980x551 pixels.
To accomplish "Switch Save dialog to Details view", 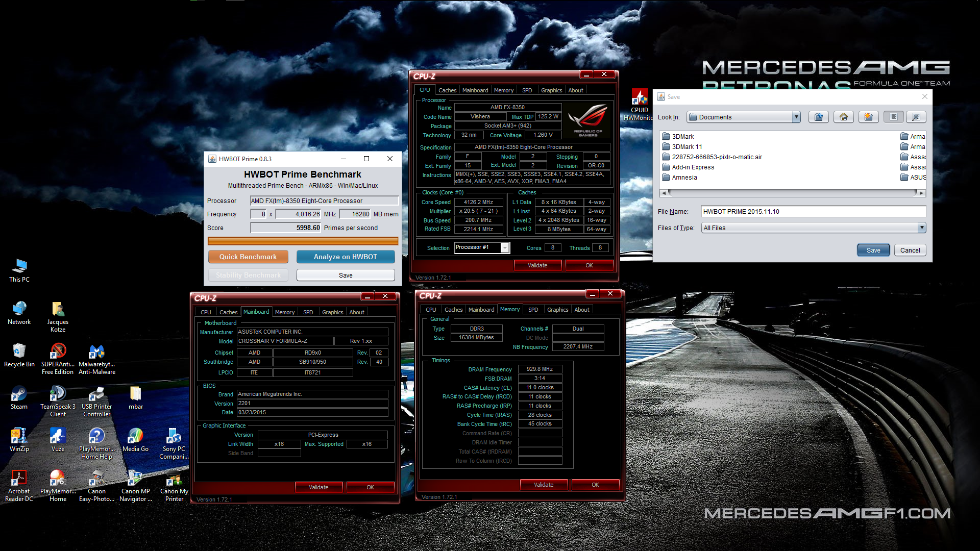I will [916, 117].
